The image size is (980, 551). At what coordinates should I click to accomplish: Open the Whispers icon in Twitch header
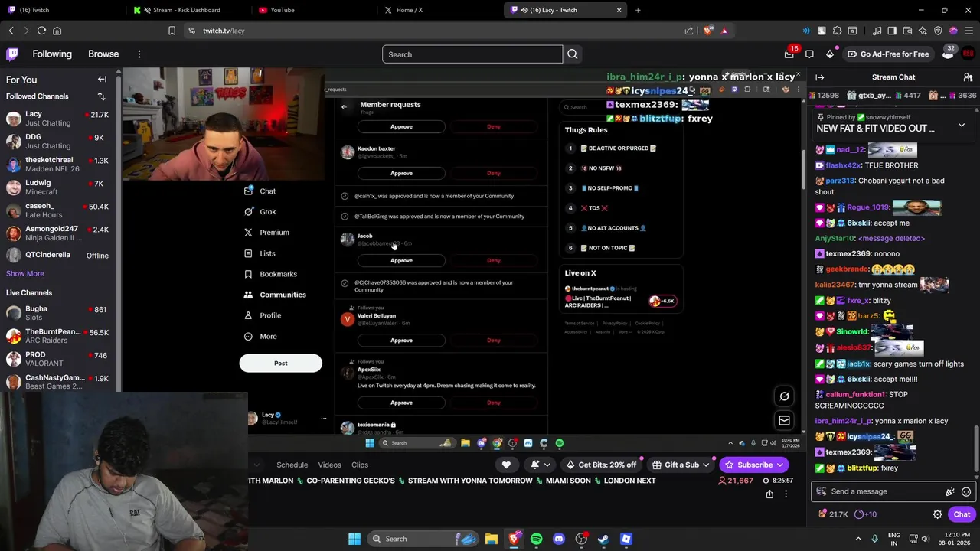click(x=810, y=54)
